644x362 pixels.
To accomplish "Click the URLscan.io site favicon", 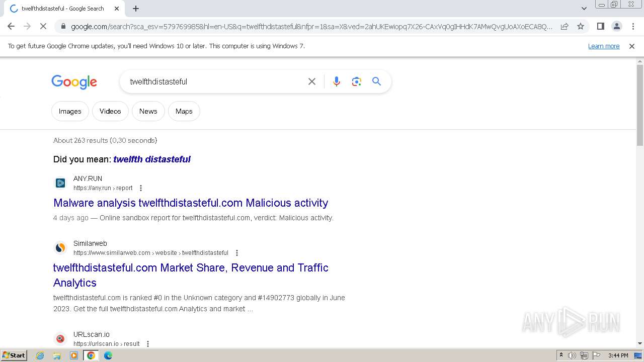I will coord(60,339).
